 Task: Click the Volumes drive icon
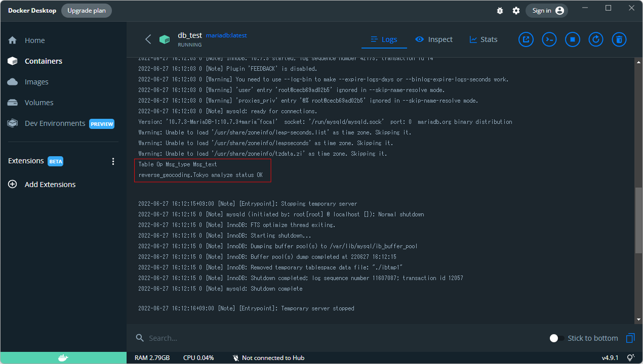tap(13, 102)
